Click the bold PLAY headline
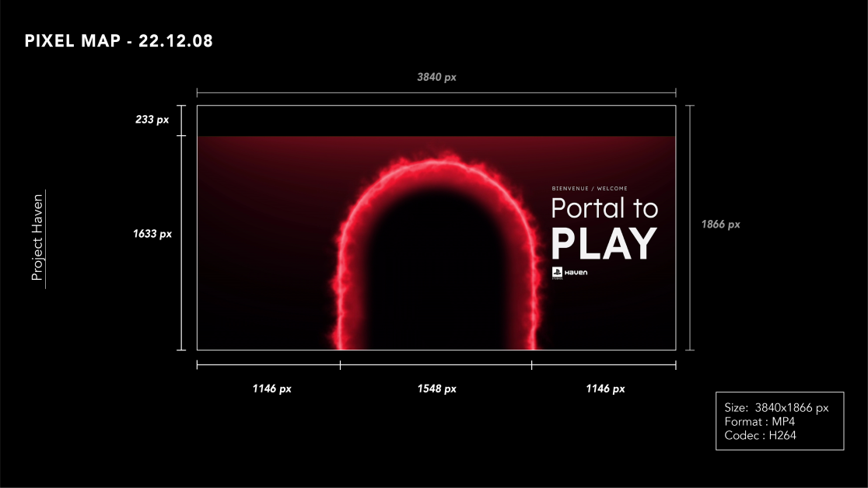This screenshot has height=488, width=868. pos(604,245)
